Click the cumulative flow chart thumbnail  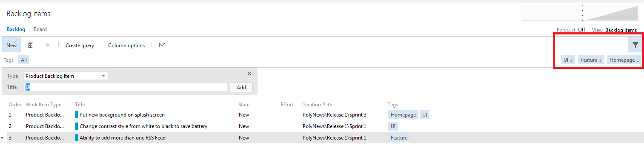(610, 13)
